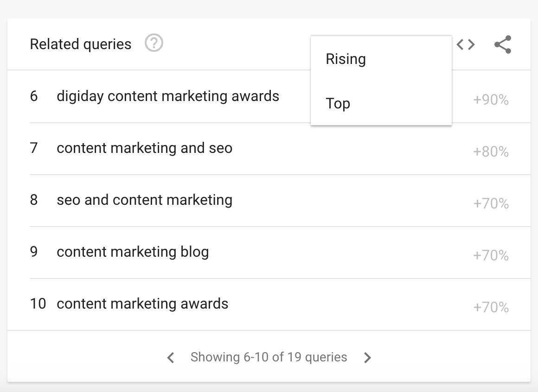
Task: Go to previous page of queries
Action: pyautogui.click(x=171, y=357)
